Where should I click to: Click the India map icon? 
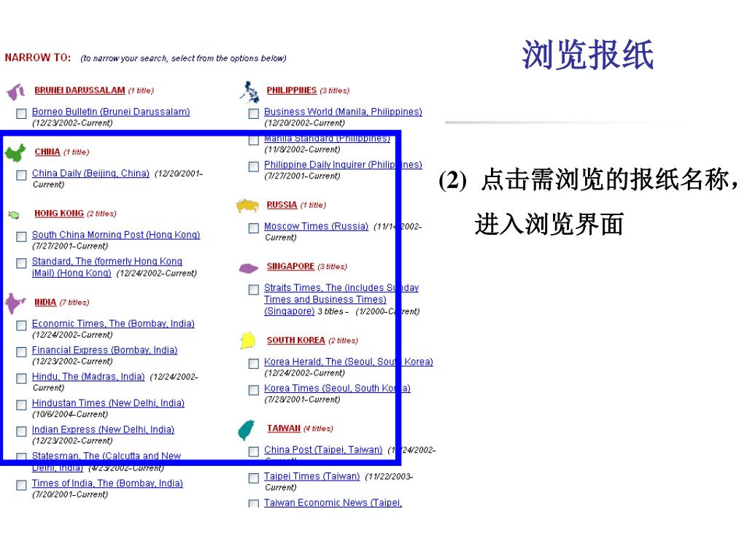click(x=15, y=303)
